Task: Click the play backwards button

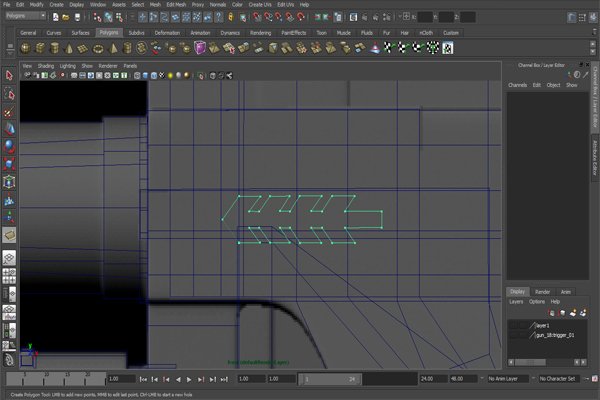Action: pyautogui.click(x=178, y=379)
